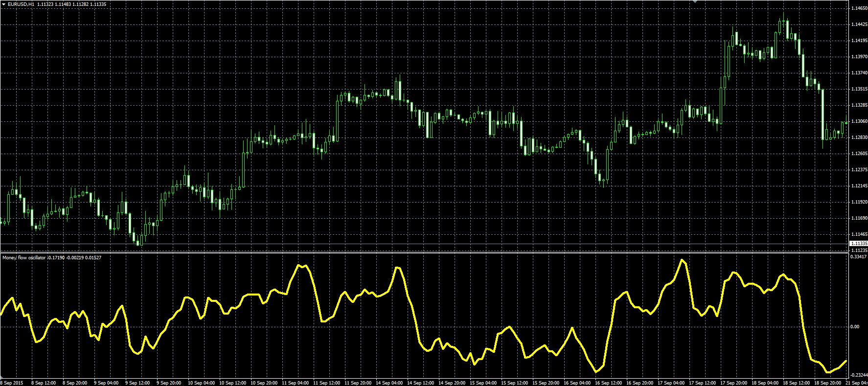Click the 9 Sep 04:00 time label
The height and width of the screenshot is (386, 868).
coord(106,383)
